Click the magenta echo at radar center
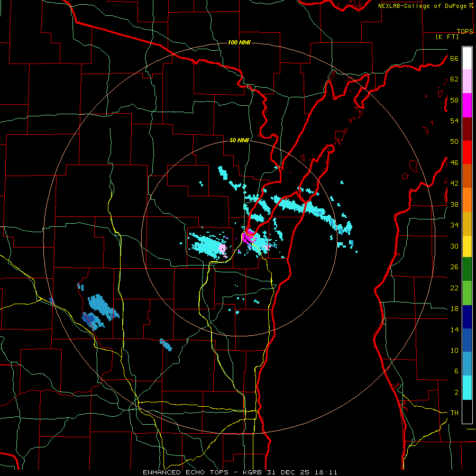 pyautogui.click(x=249, y=237)
